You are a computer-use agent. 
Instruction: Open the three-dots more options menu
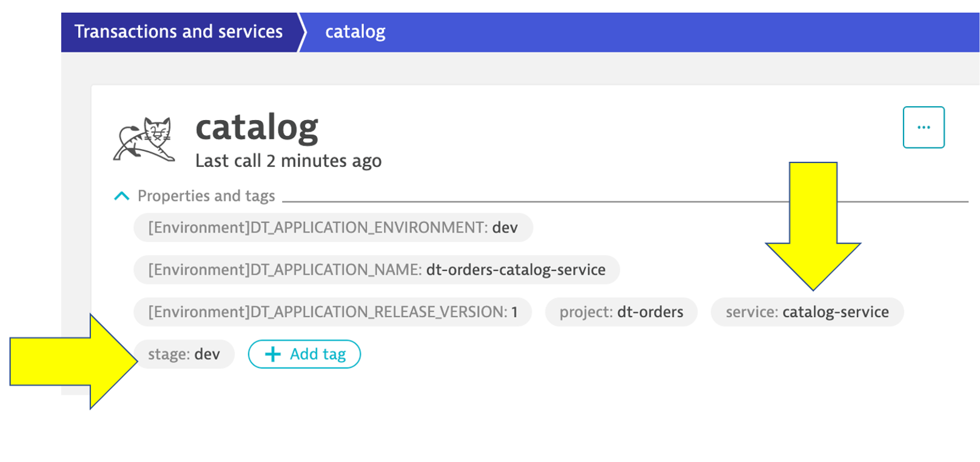(x=923, y=127)
